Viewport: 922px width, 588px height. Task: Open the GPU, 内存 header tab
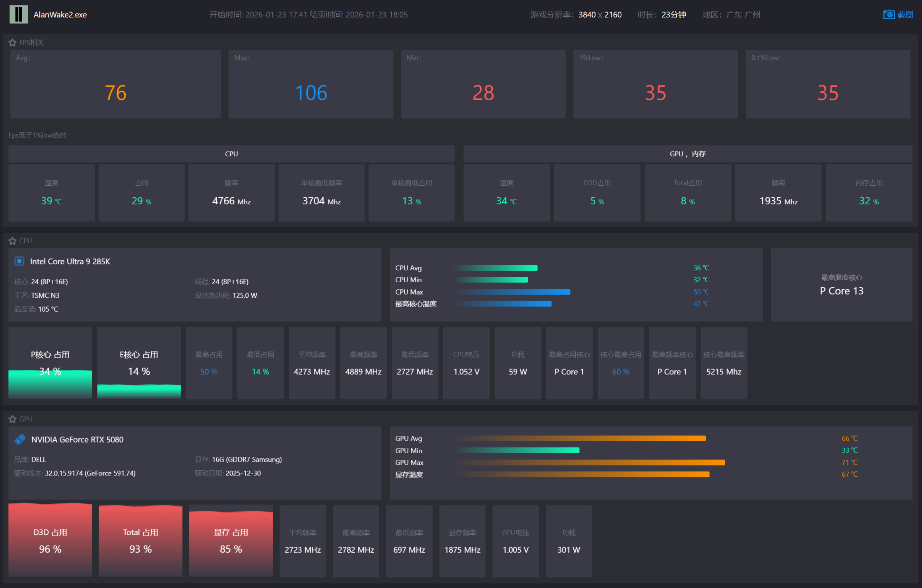[x=687, y=154]
